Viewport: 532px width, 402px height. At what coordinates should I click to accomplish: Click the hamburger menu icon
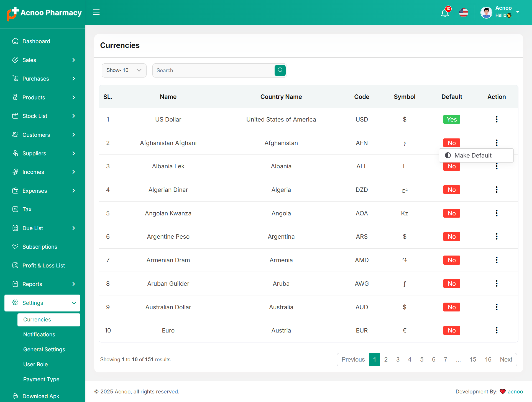click(x=96, y=12)
